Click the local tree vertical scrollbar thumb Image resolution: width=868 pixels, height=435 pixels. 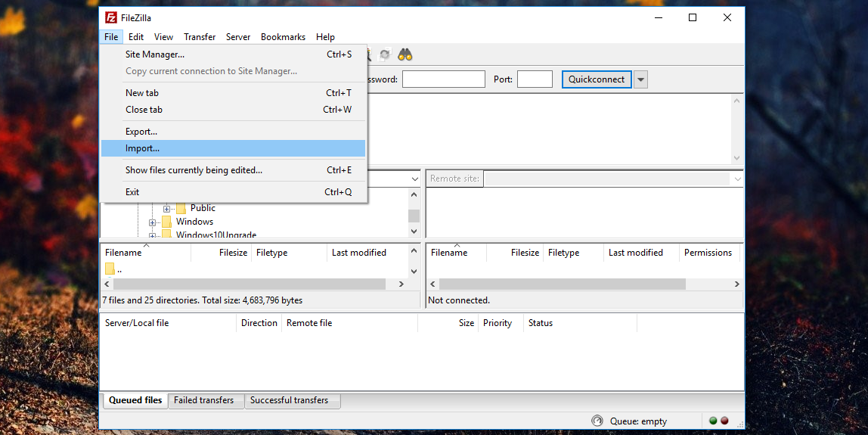[x=414, y=216]
